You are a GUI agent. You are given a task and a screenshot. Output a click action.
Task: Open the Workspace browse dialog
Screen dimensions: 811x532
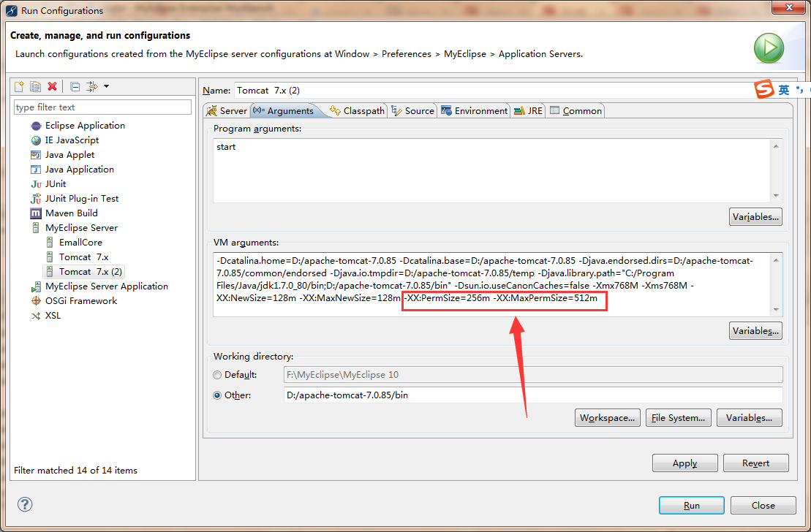tap(607, 417)
